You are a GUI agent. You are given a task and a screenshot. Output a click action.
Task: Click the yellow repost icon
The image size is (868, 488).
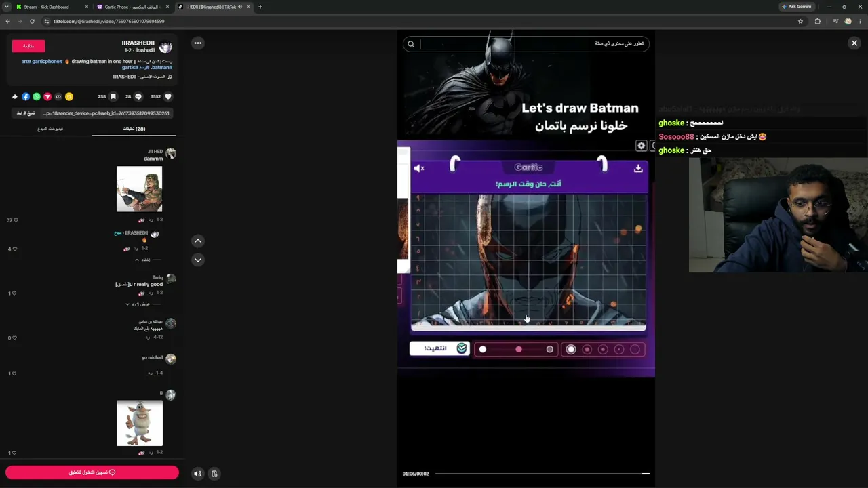pos(69,96)
